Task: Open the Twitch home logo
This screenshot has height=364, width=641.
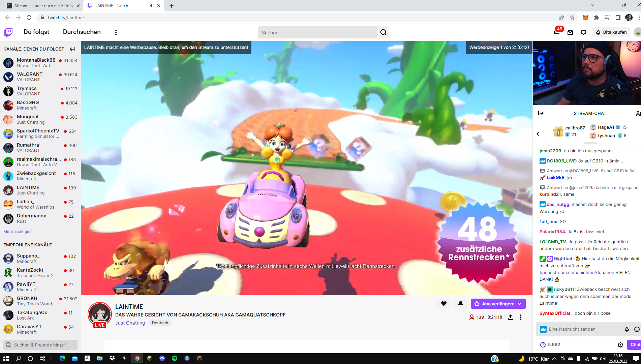Action: (8, 32)
